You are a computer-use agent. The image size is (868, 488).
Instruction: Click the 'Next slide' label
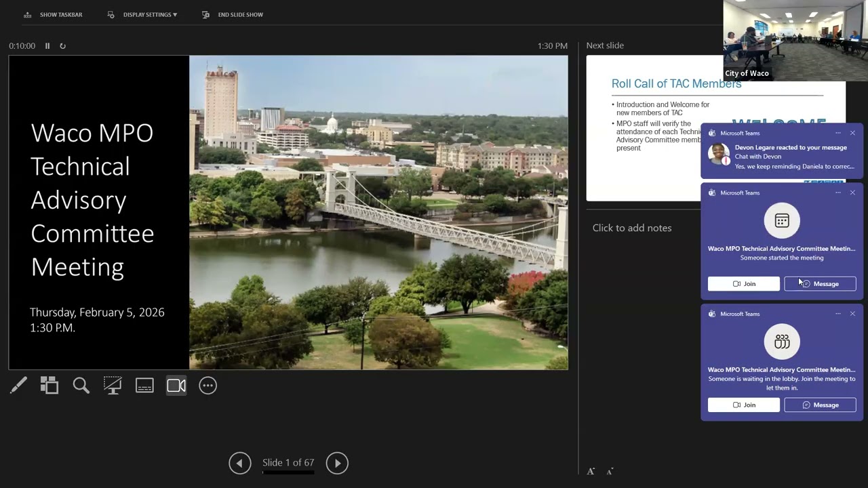pyautogui.click(x=605, y=45)
